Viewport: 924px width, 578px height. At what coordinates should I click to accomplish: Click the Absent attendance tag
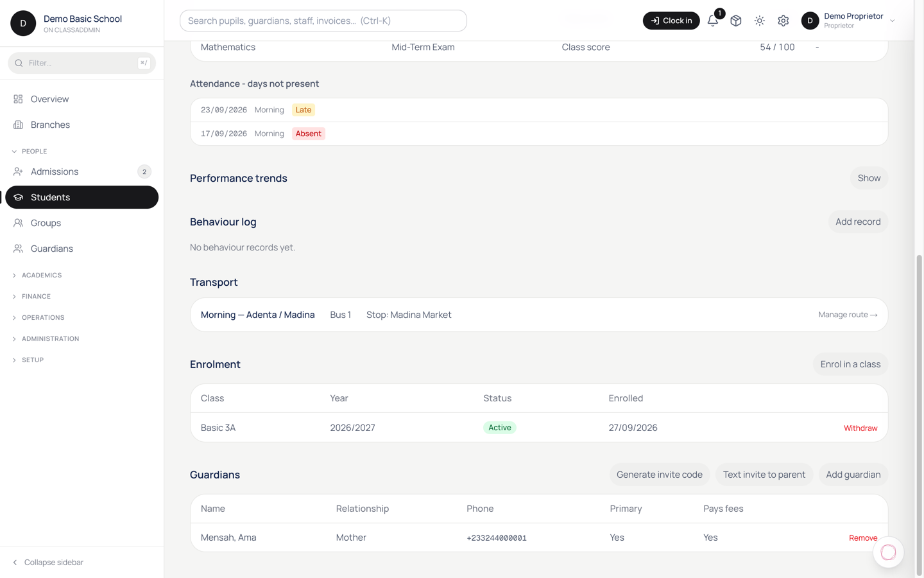click(x=309, y=134)
